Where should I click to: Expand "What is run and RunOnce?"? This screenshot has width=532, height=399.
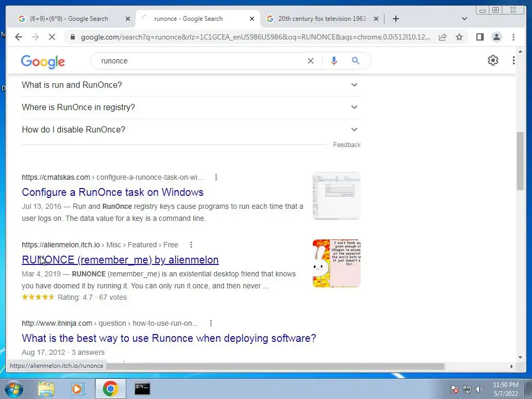(191, 85)
